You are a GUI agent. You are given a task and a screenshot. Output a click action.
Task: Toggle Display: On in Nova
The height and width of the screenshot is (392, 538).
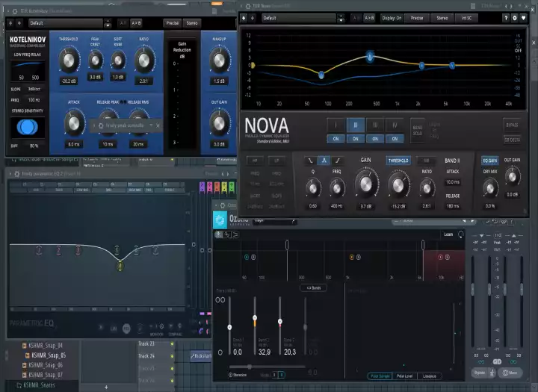point(392,18)
